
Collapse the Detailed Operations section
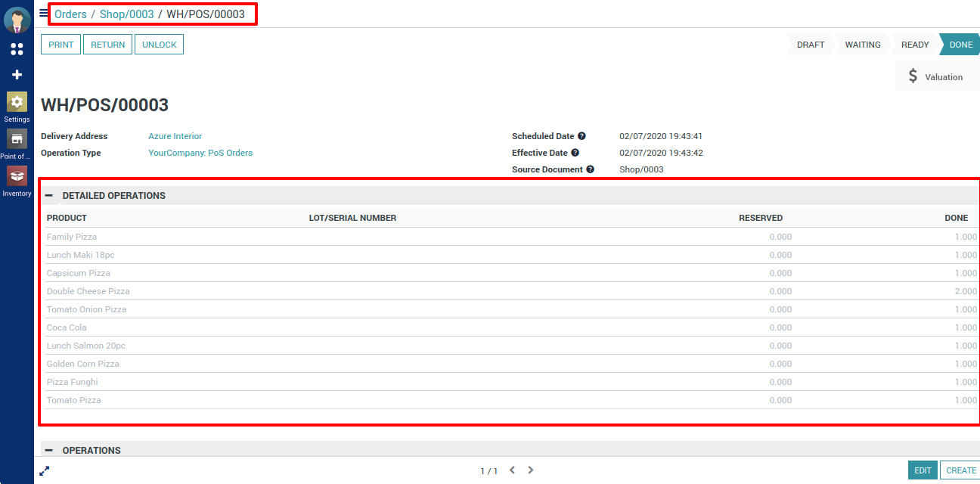(49, 196)
